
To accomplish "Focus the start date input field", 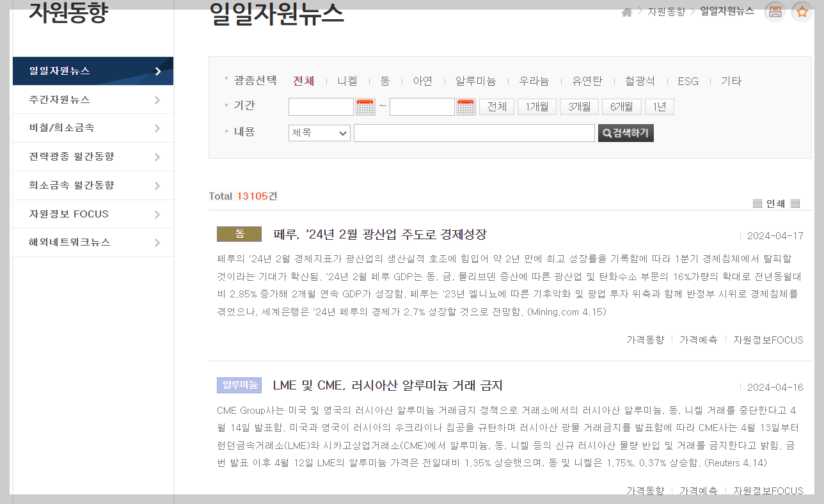I will 321,107.
